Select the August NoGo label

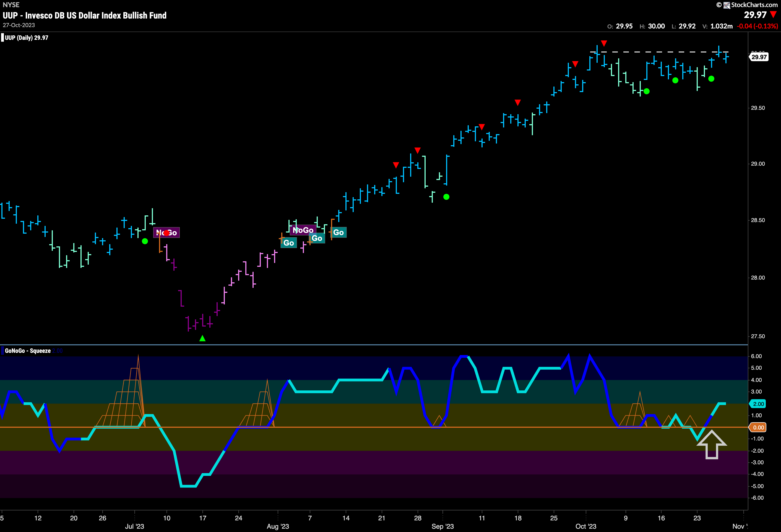point(303,230)
